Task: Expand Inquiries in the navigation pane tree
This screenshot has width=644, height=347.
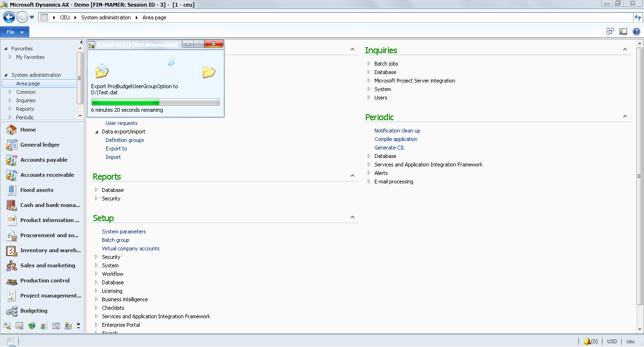Action: click(10, 100)
